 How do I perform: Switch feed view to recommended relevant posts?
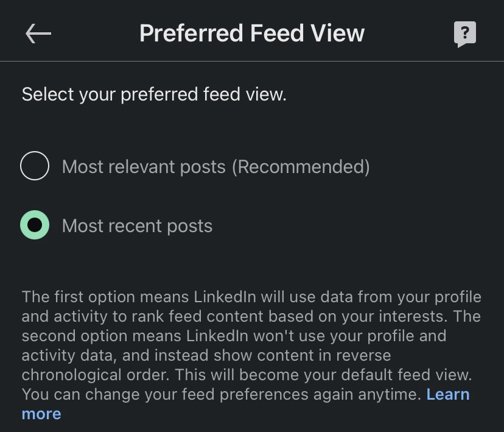[35, 166]
